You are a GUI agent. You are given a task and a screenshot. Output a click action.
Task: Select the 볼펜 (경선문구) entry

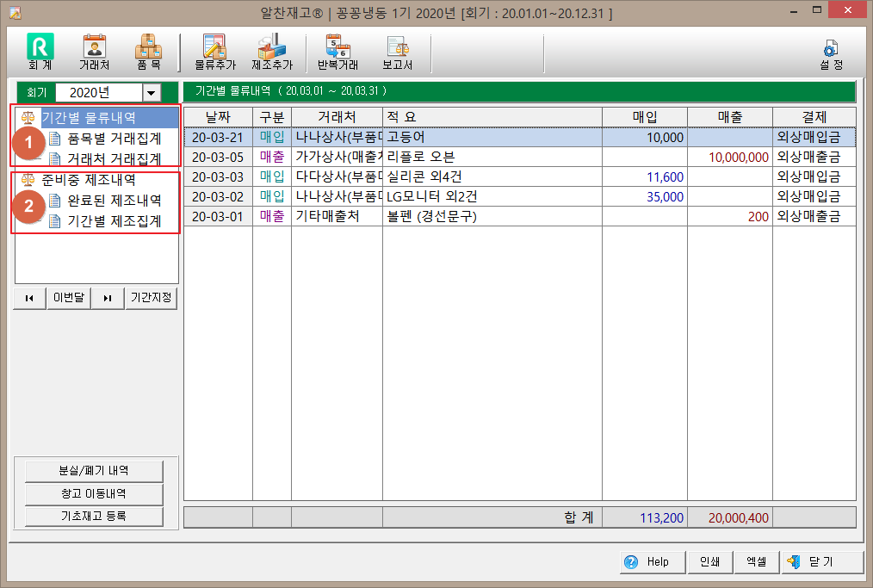pos(431,217)
